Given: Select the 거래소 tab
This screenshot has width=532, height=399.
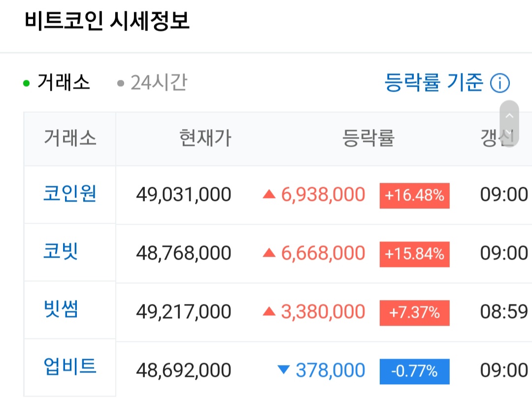Looking at the screenshot, I should (64, 82).
